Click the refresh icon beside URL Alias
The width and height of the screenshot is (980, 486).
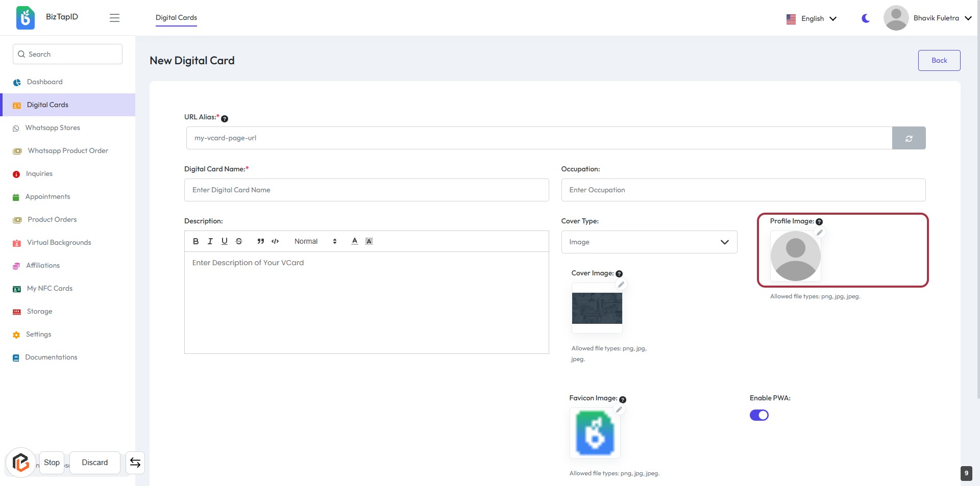pos(909,138)
